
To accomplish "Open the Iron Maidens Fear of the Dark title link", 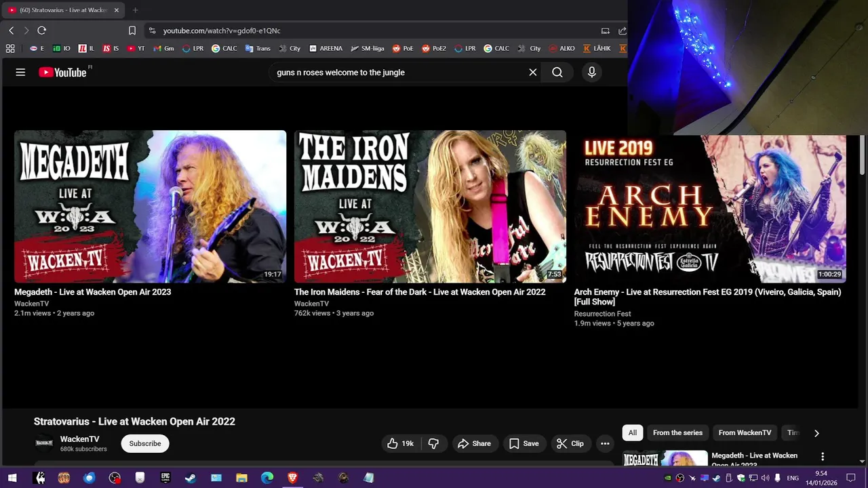I will tap(420, 292).
